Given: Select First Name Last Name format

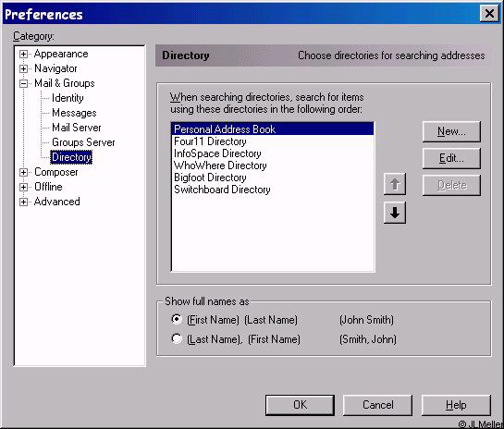Looking at the screenshot, I should point(177,319).
